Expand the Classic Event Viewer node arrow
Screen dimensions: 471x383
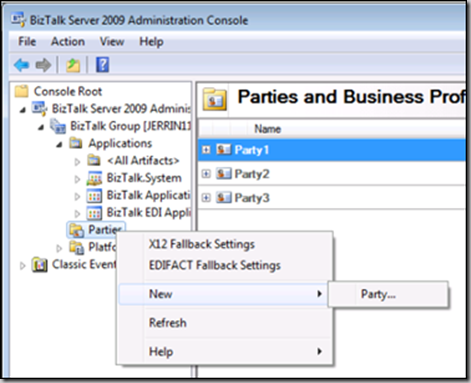[x=22, y=266]
